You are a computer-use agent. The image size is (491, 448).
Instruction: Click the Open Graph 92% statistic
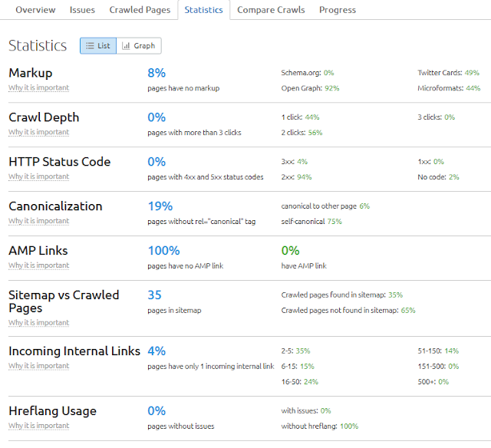(x=311, y=88)
